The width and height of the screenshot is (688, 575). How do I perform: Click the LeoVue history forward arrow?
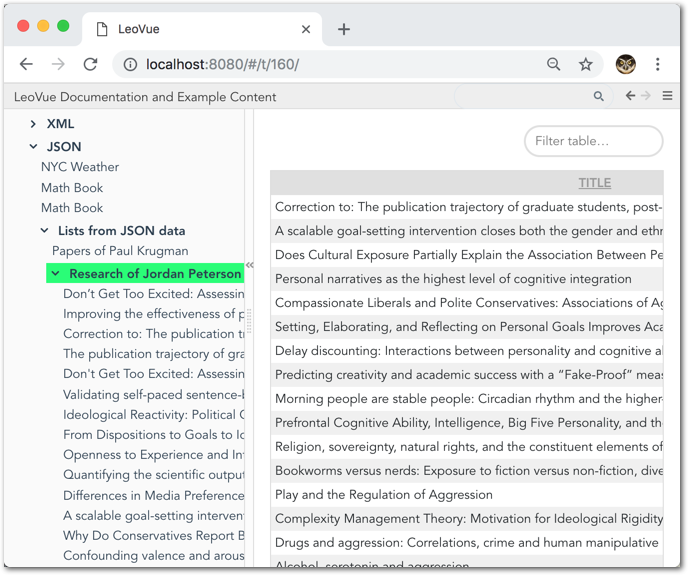pyautogui.click(x=645, y=96)
